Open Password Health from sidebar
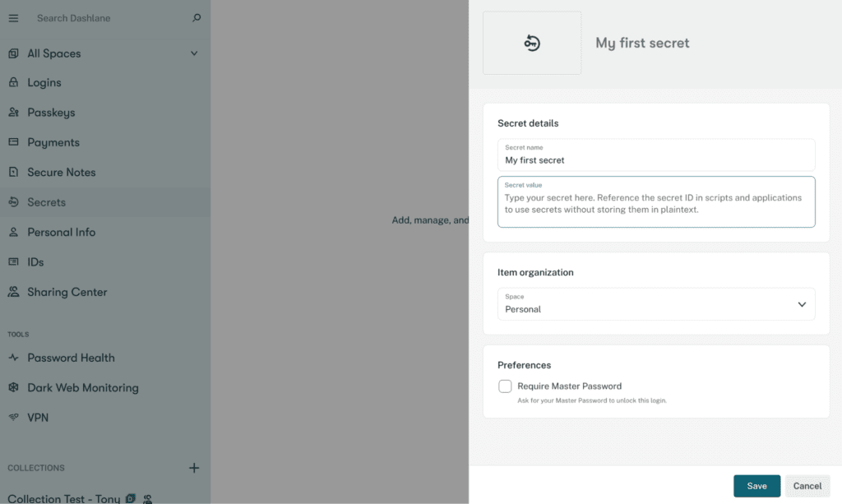This screenshot has width=842, height=504. 12,358
